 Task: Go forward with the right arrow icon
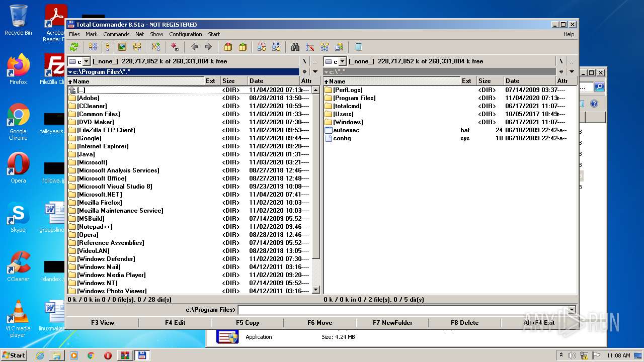point(208,47)
